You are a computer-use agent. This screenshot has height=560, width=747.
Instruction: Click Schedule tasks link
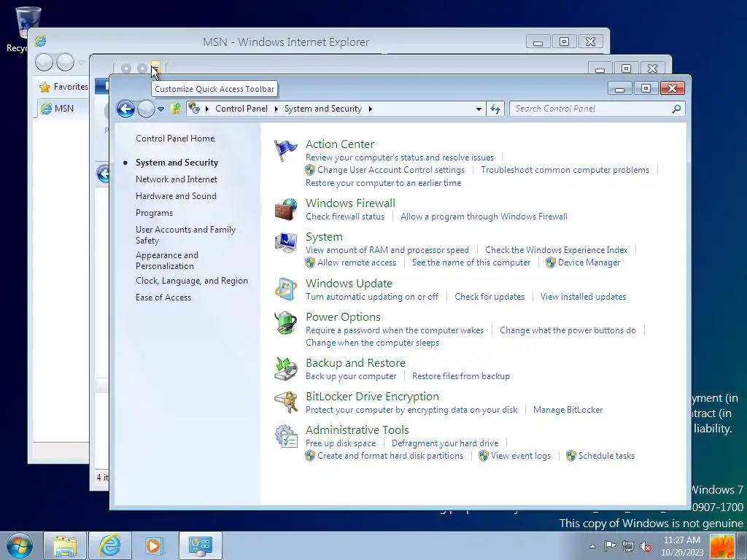(606, 456)
